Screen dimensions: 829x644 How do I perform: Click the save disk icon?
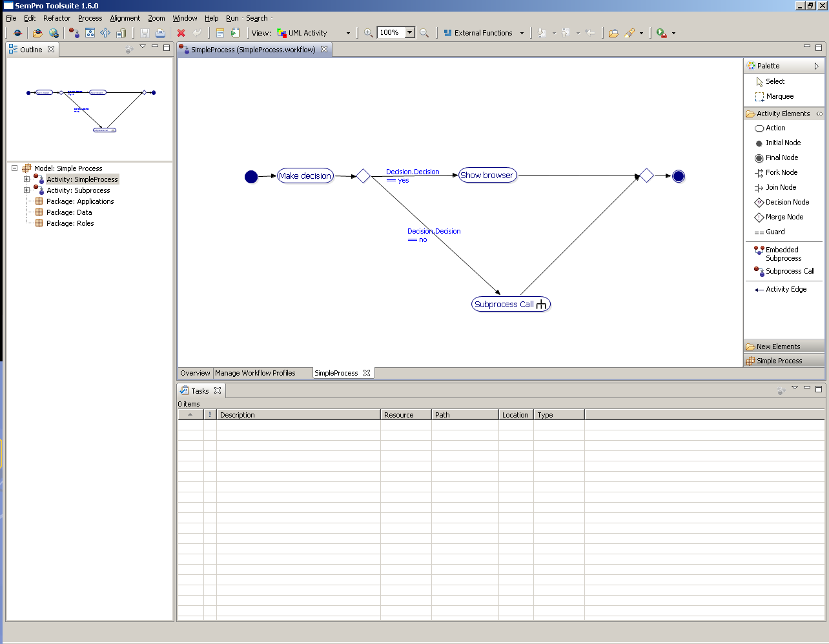pyautogui.click(x=145, y=33)
